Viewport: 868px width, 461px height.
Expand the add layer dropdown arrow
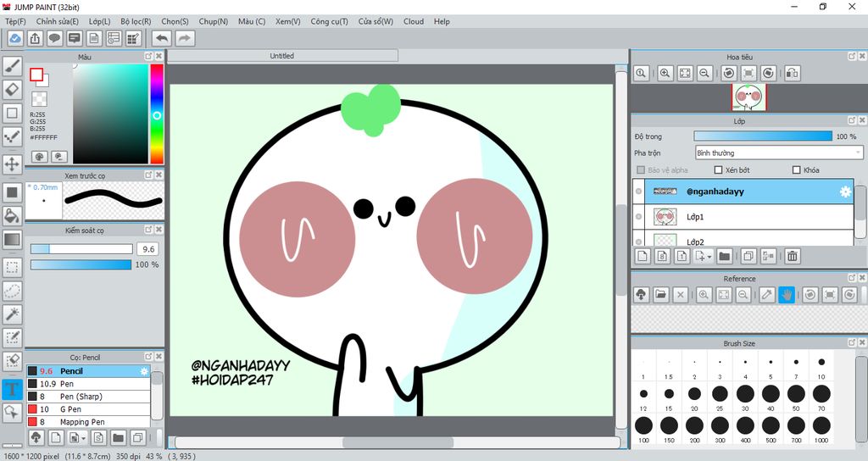click(709, 257)
